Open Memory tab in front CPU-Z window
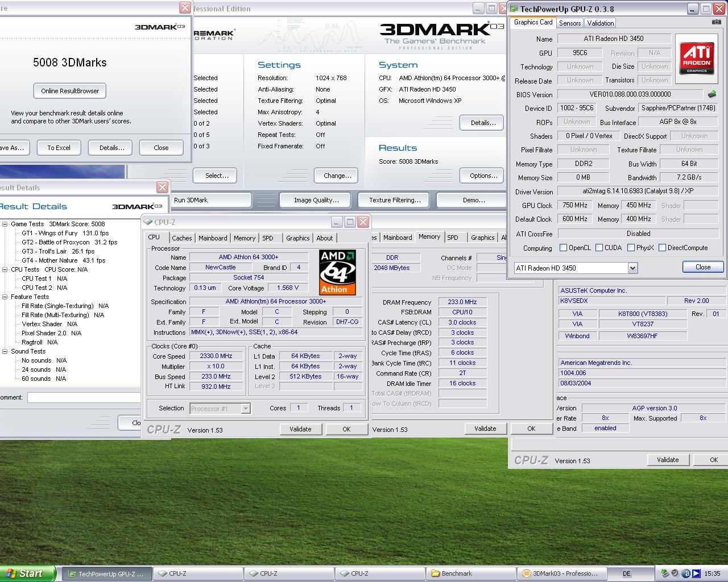728x582 pixels. point(245,238)
